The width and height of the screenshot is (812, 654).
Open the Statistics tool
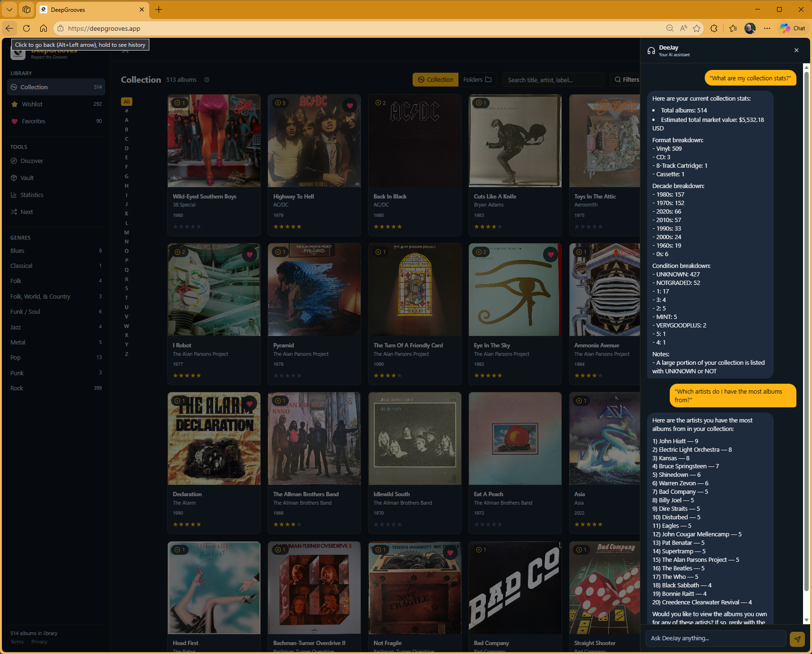(56, 195)
